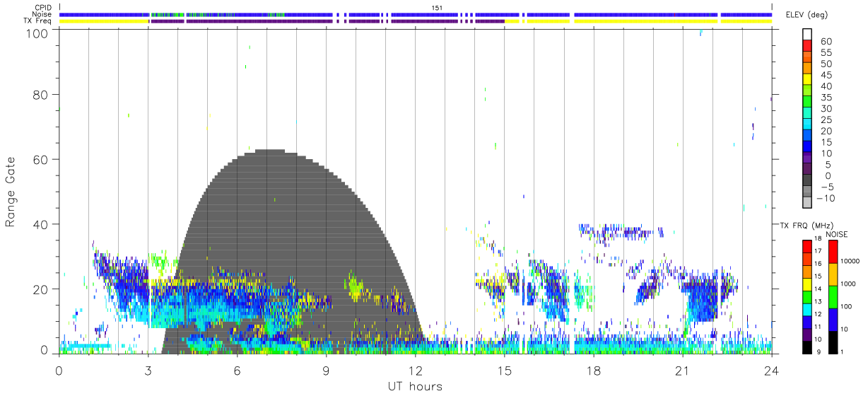868x401 pixels.
Task: Click the 'CPID' row label
Action: pyautogui.click(x=42, y=7)
